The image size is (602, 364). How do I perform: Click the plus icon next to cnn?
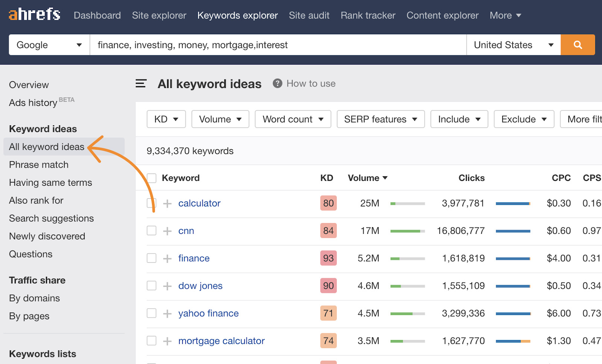(167, 231)
